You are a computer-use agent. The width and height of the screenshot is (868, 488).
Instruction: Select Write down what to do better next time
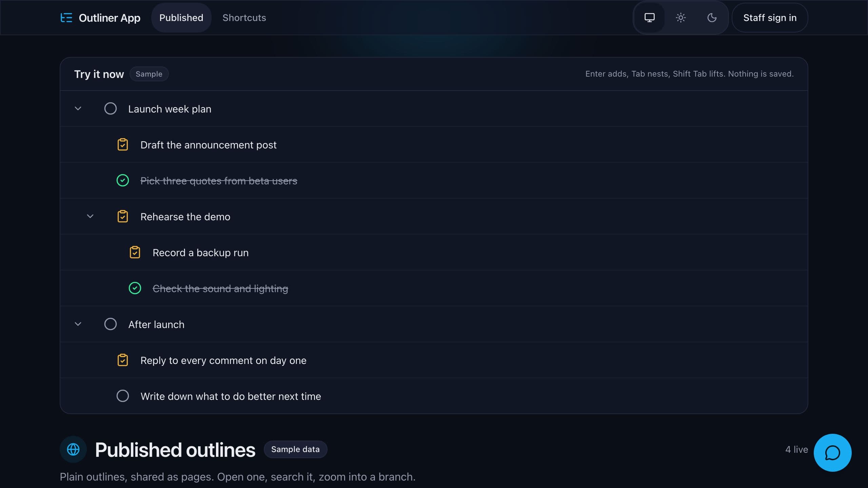click(x=231, y=396)
